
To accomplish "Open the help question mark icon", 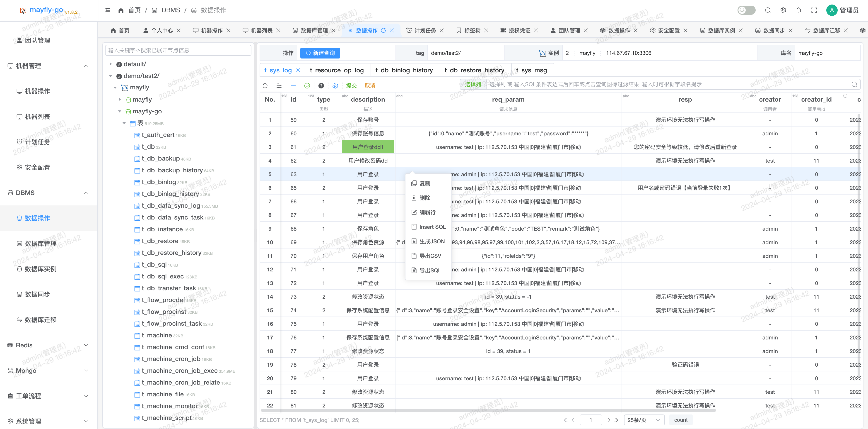I will [x=321, y=86].
